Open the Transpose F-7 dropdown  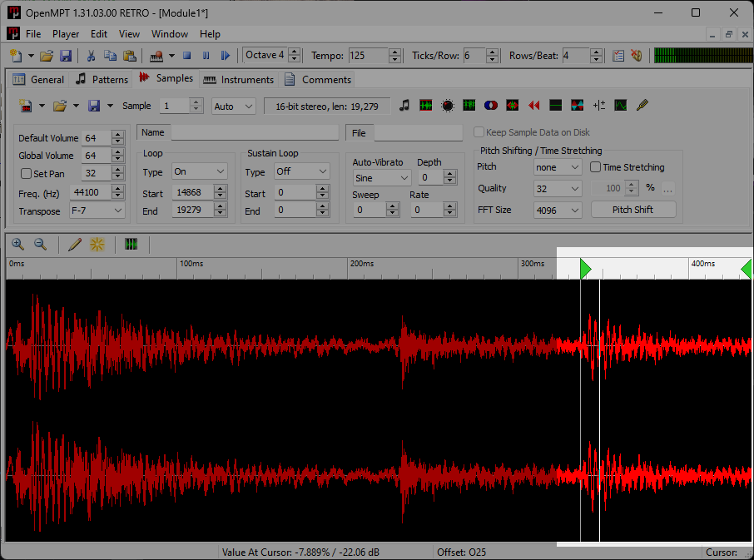(x=96, y=211)
